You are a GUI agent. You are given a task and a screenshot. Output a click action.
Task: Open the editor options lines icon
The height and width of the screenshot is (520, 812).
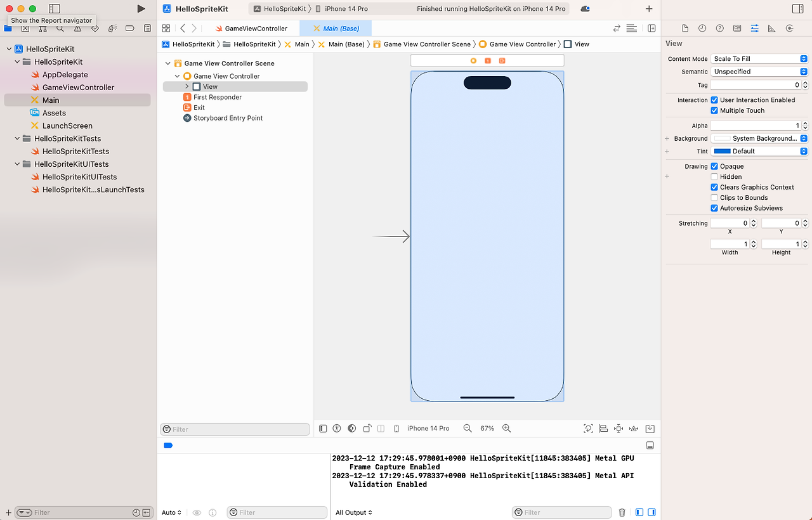coord(631,29)
